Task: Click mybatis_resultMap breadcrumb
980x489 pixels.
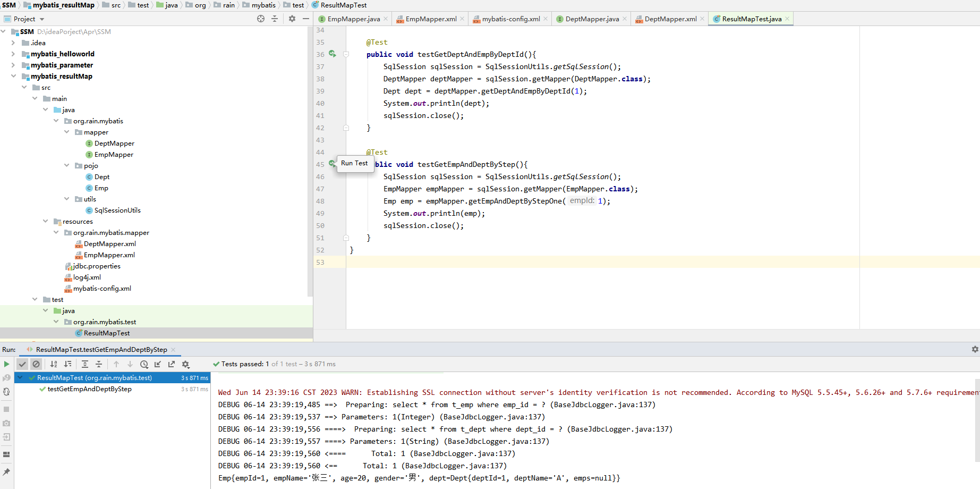Action: (59, 5)
